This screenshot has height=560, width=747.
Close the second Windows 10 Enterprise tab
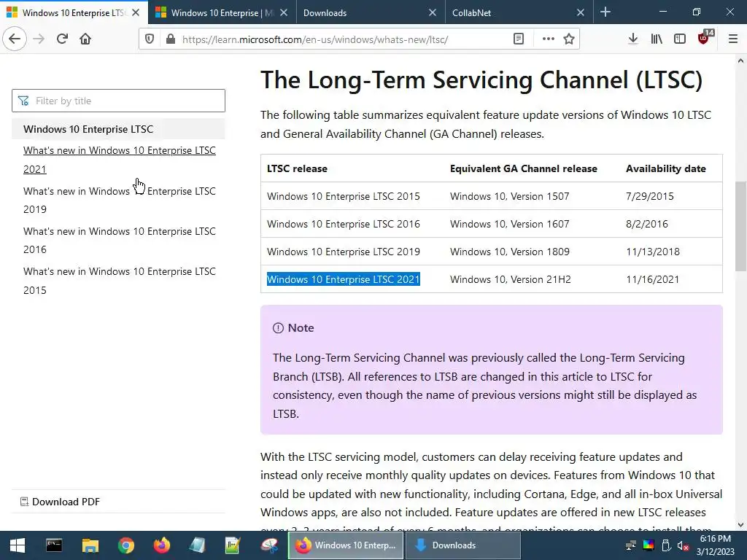click(284, 12)
